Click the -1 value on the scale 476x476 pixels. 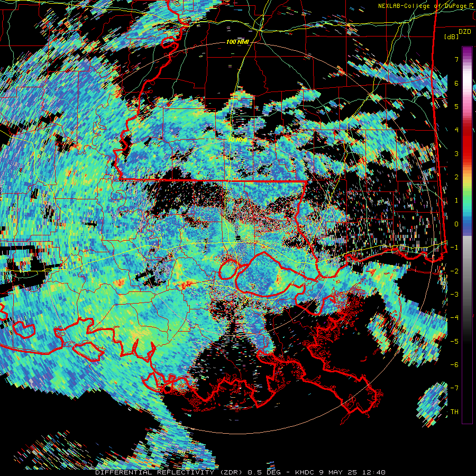pos(454,248)
